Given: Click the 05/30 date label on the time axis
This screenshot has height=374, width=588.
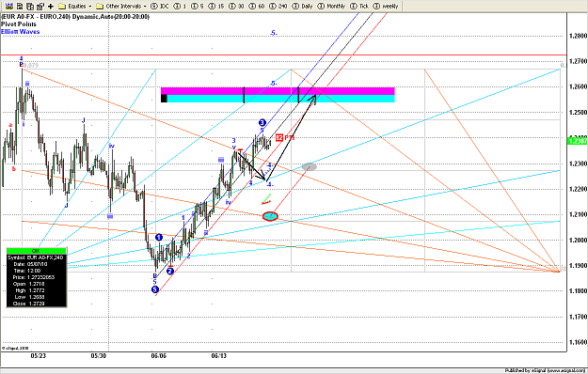Looking at the screenshot, I should [x=99, y=355].
